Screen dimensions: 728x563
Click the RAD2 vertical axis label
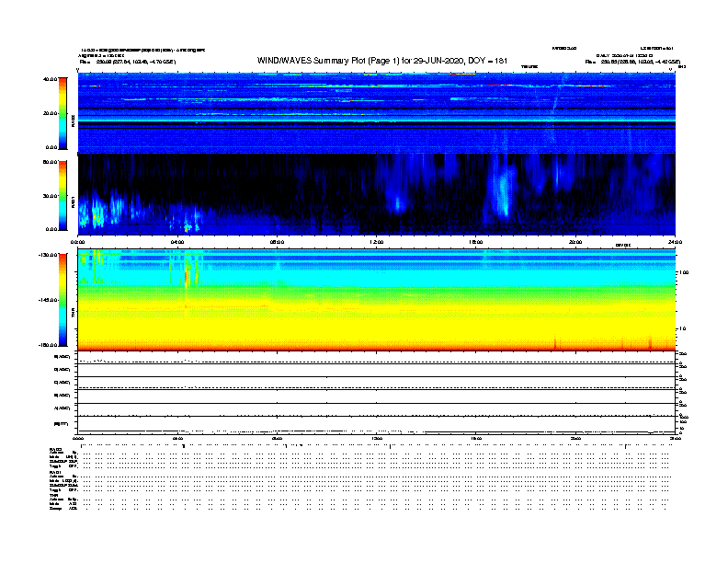(73, 121)
